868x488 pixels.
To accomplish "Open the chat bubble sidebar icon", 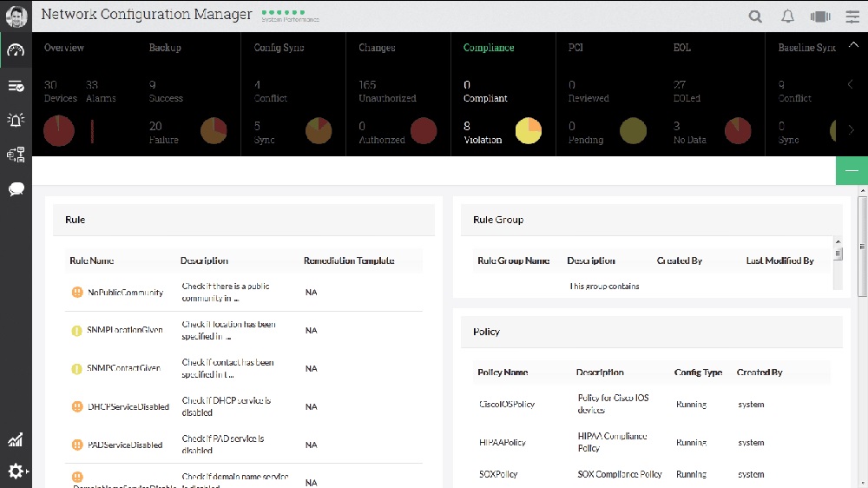I will click(16, 189).
